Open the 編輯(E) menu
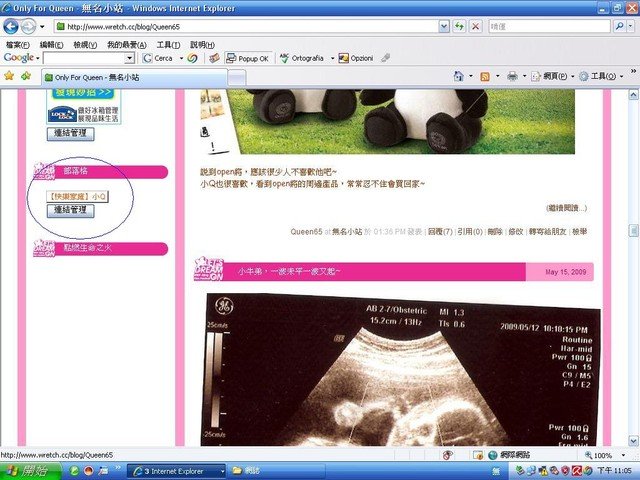Image resolution: width=640 pixels, height=480 pixels. [x=51, y=45]
